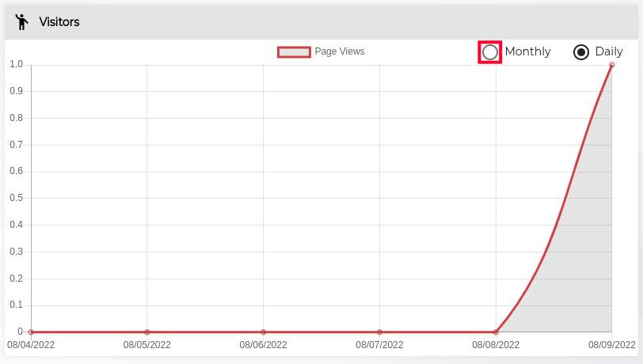Click the 0.5 y-axis label
The width and height of the screenshot is (643, 364).
16,199
